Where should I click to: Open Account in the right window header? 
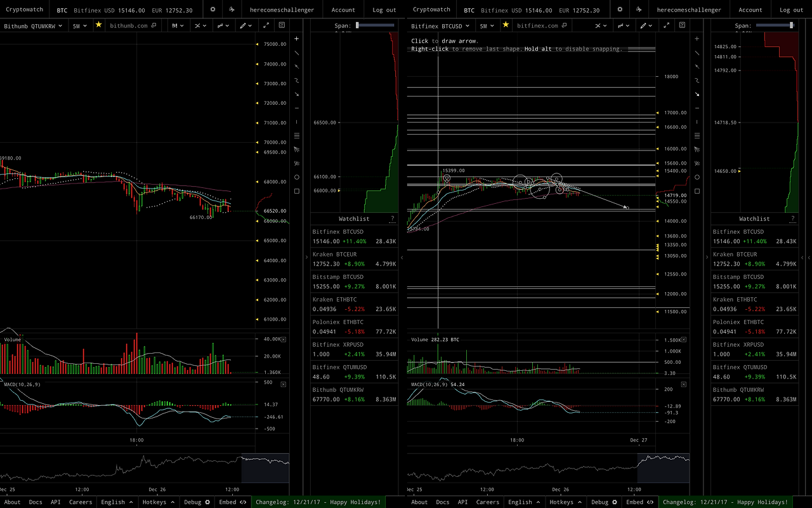tap(750, 10)
